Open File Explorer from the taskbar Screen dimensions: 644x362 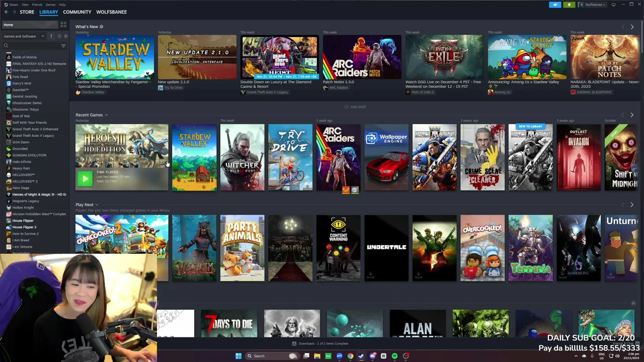click(x=317, y=356)
